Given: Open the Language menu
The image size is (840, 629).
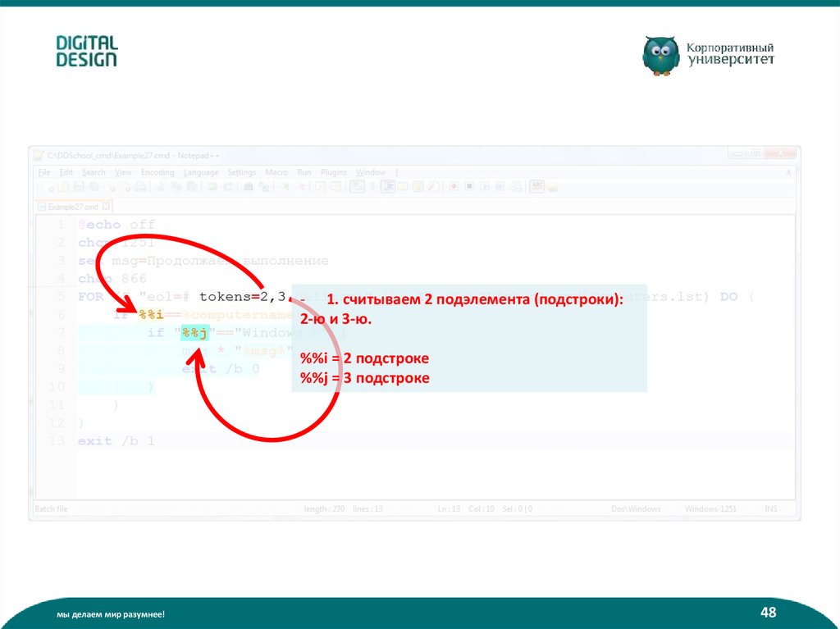Looking at the screenshot, I should coord(201,172).
